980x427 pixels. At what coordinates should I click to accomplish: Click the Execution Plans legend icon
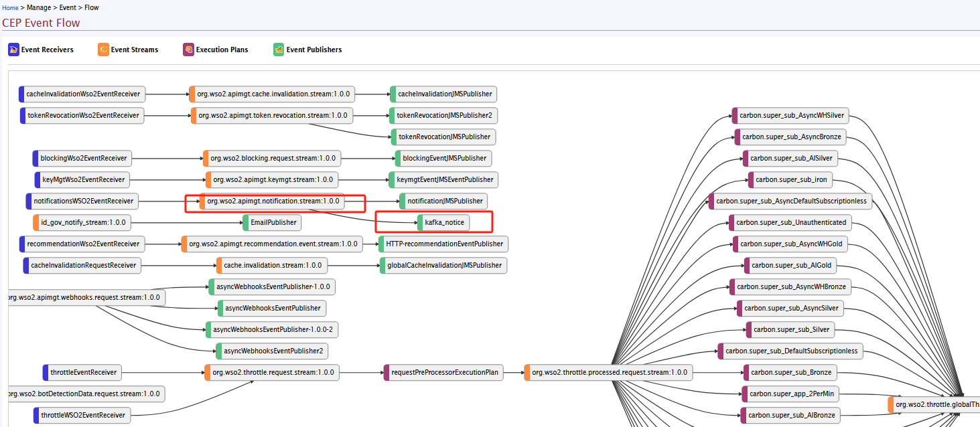point(188,50)
